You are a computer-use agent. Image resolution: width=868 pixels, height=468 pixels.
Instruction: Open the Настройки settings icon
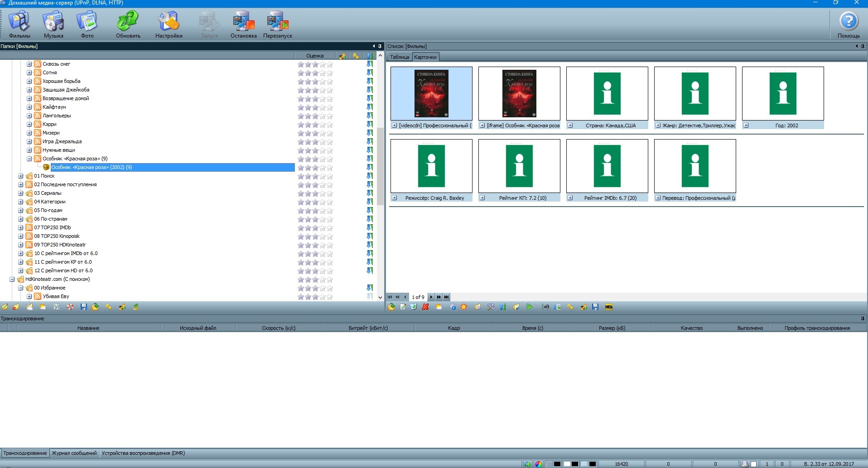[169, 25]
